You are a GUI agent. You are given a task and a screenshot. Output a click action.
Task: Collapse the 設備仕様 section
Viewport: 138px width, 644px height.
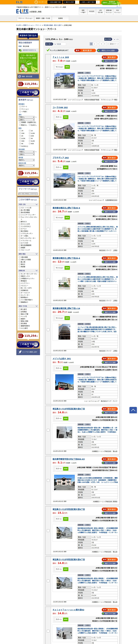point(28,270)
